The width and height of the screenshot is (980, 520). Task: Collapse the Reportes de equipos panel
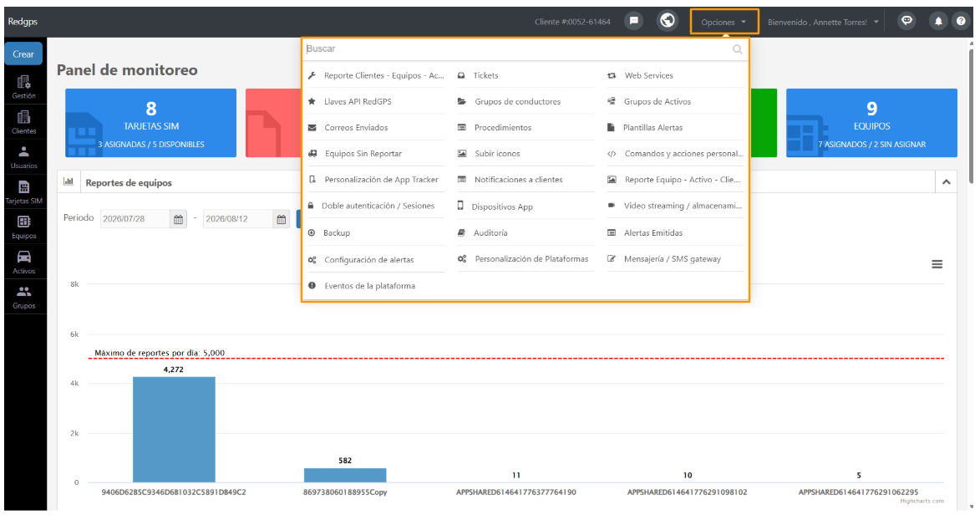(x=947, y=182)
